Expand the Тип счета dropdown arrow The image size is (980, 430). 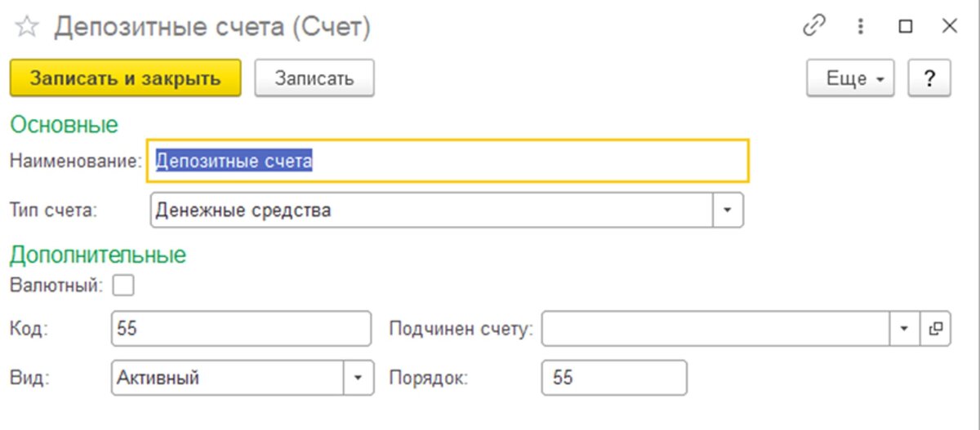pos(728,210)
